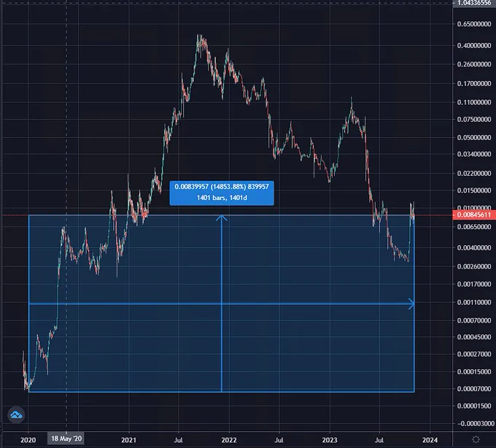This screenshot has height=448, width=496.
Task: Click the 0.00015000 price axis label
Action: [474, 371]
